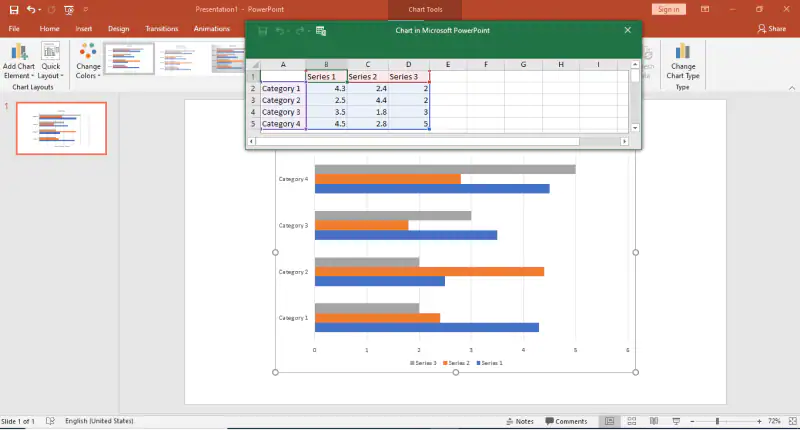Click zoom out minus button
This screenshot has width=800, height=430.
692,421
